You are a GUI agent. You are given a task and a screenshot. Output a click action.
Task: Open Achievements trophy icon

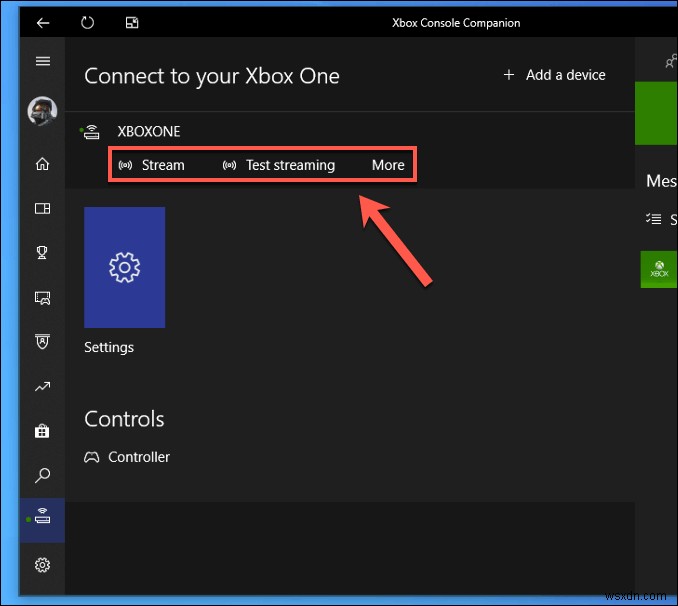pos(42,253)
